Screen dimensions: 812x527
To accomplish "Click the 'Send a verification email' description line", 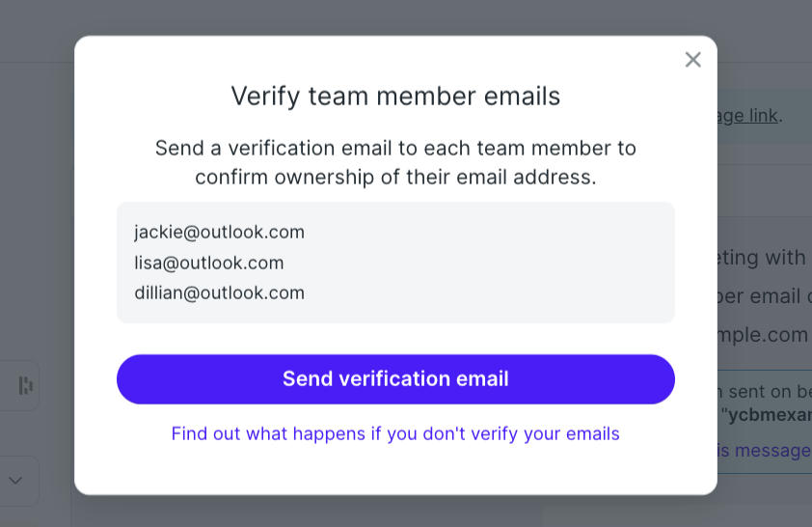I will pyautogui.click(x=395, y=149).
